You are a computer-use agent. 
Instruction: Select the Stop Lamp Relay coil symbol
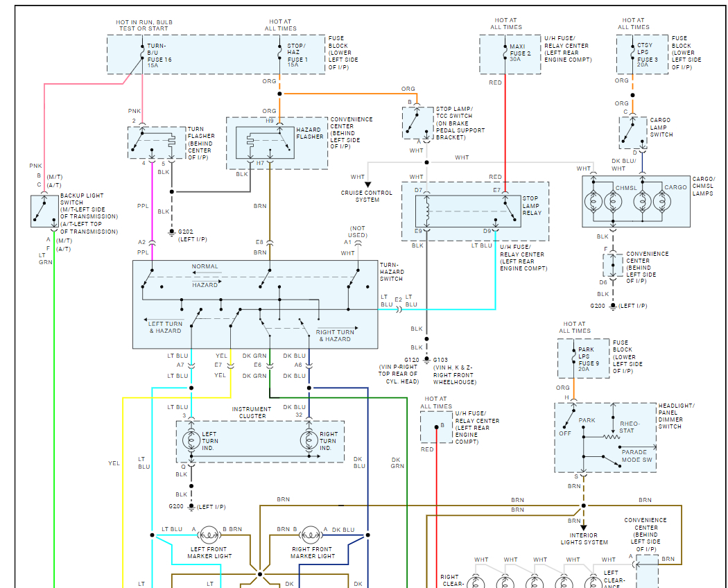426,211
